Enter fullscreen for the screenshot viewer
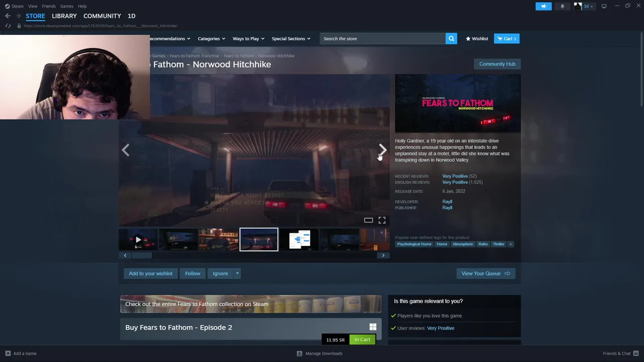 [x=382, y=220]
